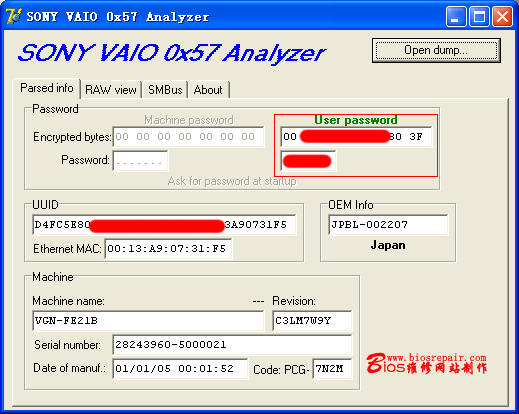Click the application icon in title bar
519x414 pixels.
tap(13, 16)
